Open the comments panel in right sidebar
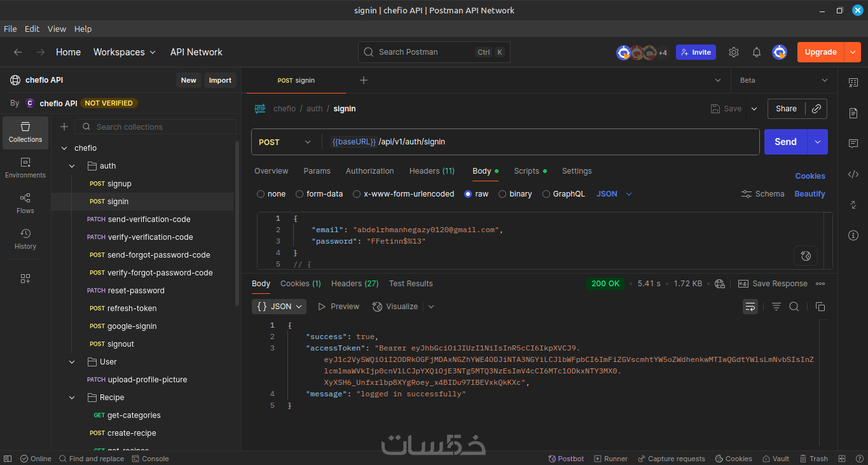Viewport: 868px width, 465px height. click(x=853, y=144)
